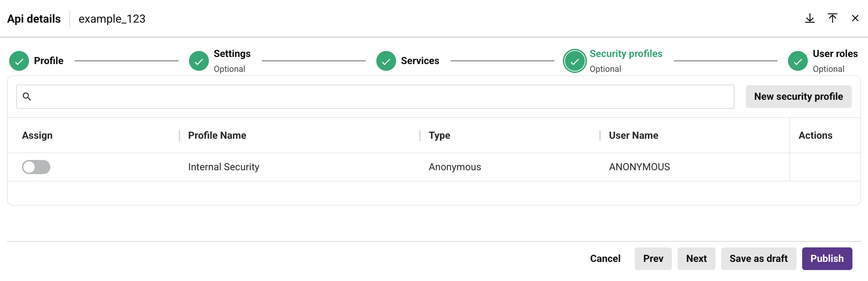Return to the Prev wizard step

click(x=653, y=258)
